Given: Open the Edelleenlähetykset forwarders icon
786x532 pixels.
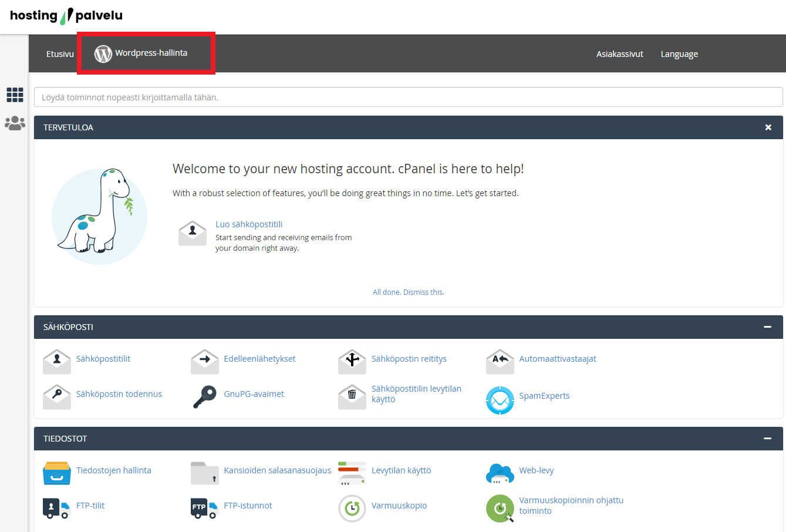Looking at the screenshot, I should 204,361.
